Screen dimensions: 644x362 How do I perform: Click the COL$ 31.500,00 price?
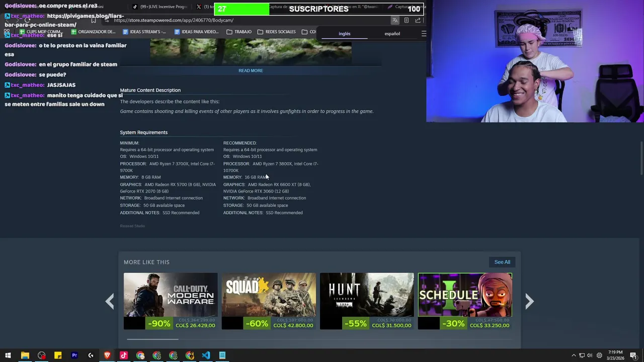point(391,325)
